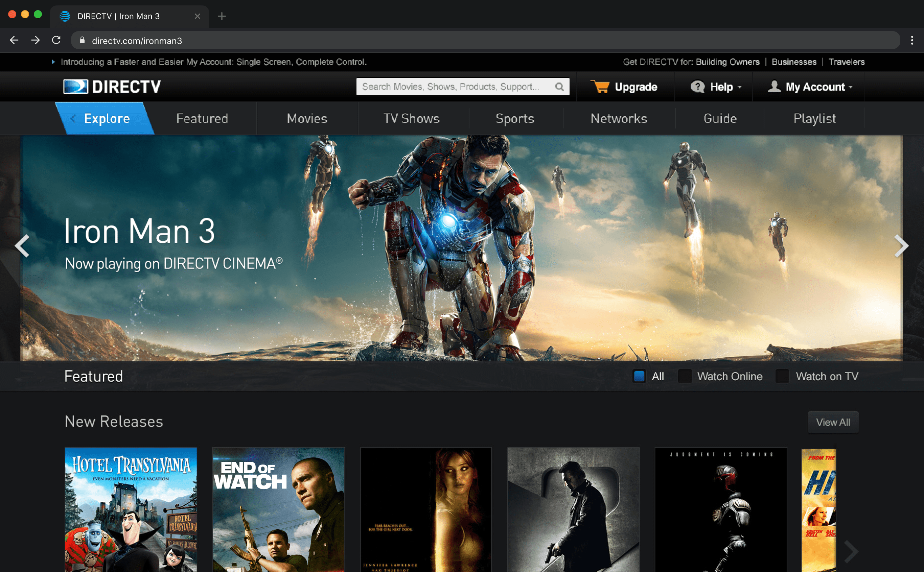Click the 'New Releases' heading

tap(114, 422)
